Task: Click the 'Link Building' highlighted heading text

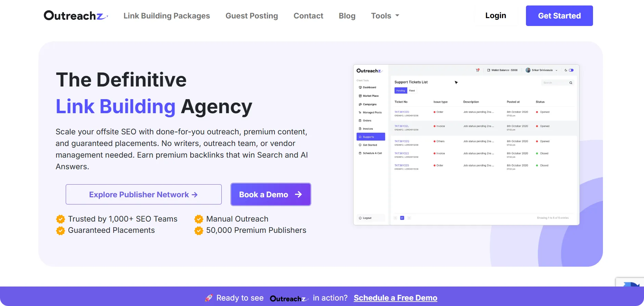Action: click(x=116, y=106)
